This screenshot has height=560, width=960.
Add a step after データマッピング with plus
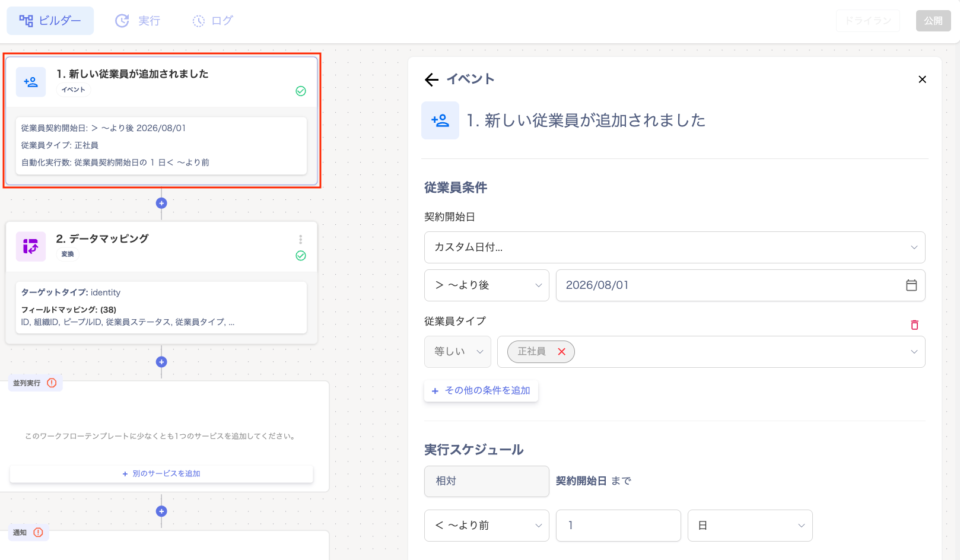tap(161, 362)
